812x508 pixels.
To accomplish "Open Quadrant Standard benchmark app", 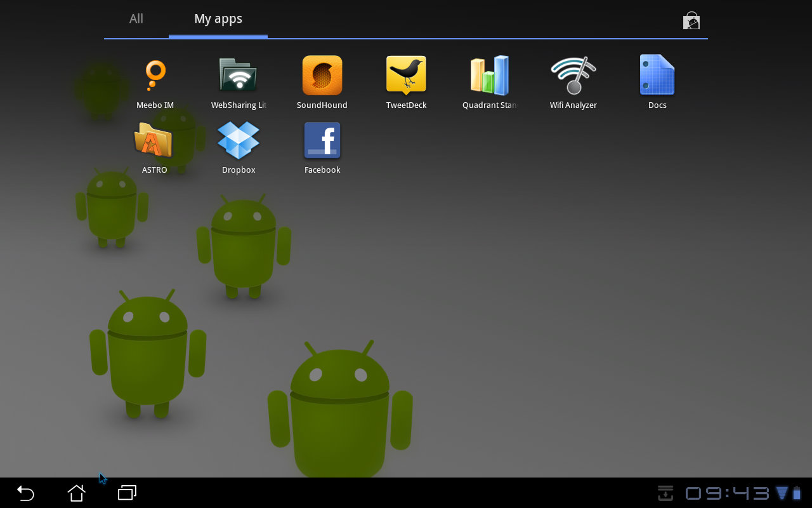I will click(489, 76).
